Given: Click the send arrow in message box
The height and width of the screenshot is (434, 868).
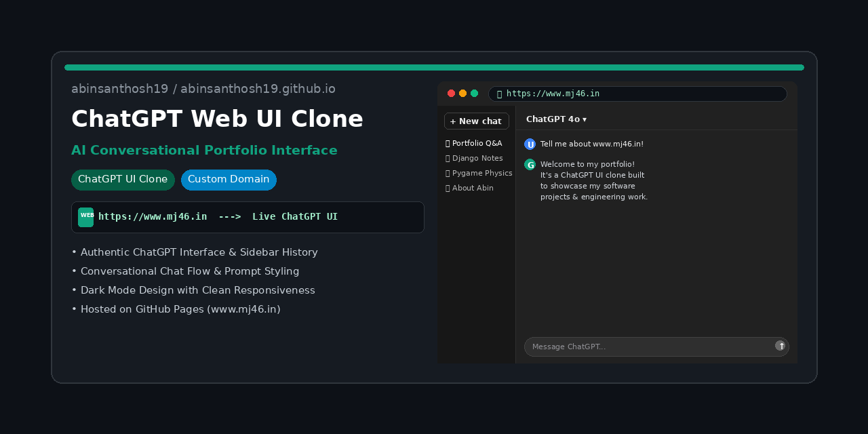Looking at the screenshot, I should coord(781,346).
